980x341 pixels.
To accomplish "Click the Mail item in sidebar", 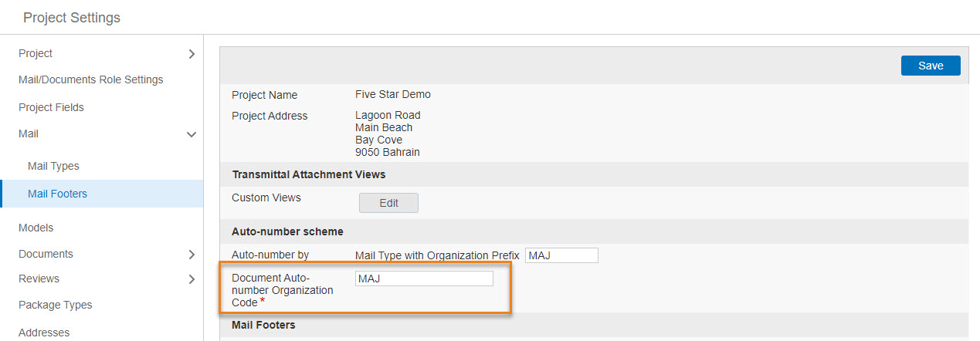I will tap(29, 133).
